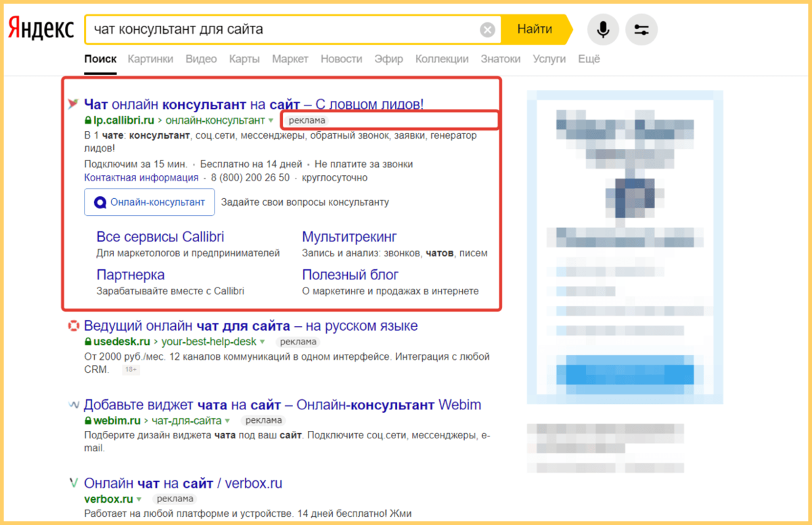The width and height of the screenshot is (812, 525).
Task: Switch to Картинки tab
Action: [150, 59]
